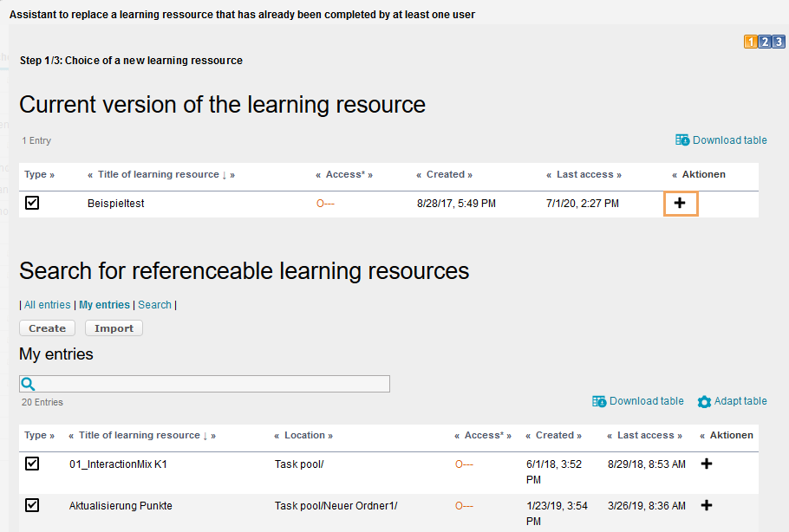Toggle Aktualisierung Punkte type checkbox icon
This screenshot has height=532, width=789.
(32, 506)
